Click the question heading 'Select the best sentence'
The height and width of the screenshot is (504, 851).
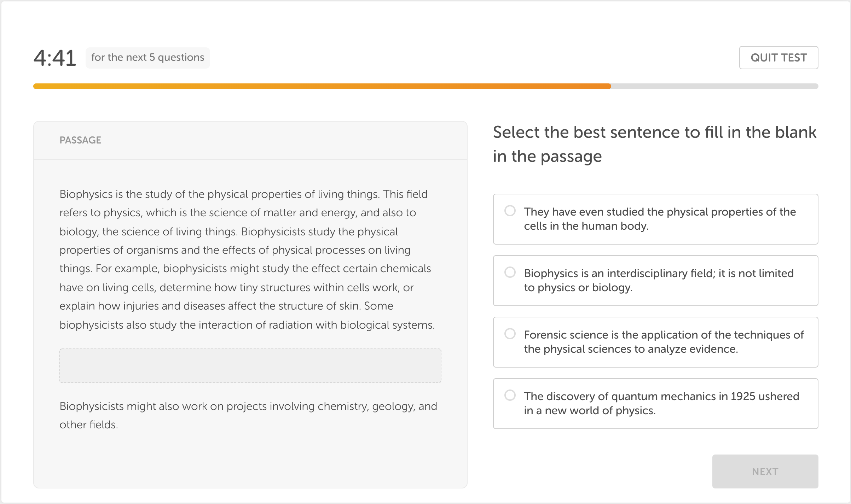coord(654,144)
